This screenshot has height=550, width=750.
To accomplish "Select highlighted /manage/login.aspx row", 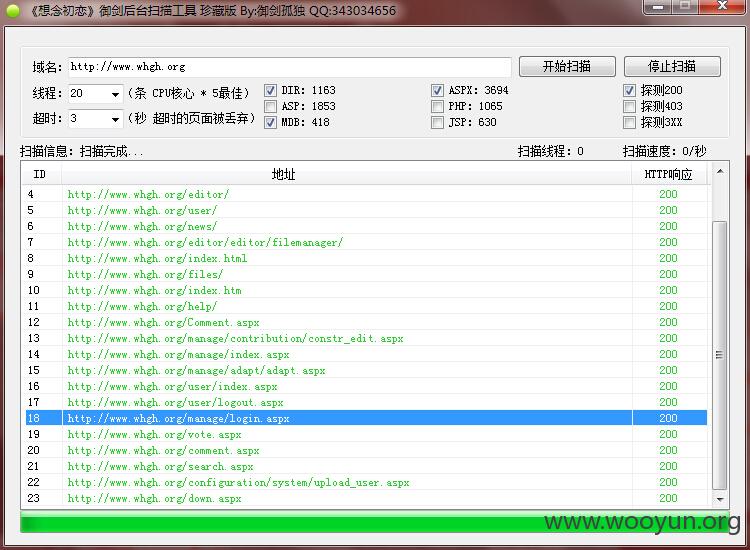I will [366, 418].
